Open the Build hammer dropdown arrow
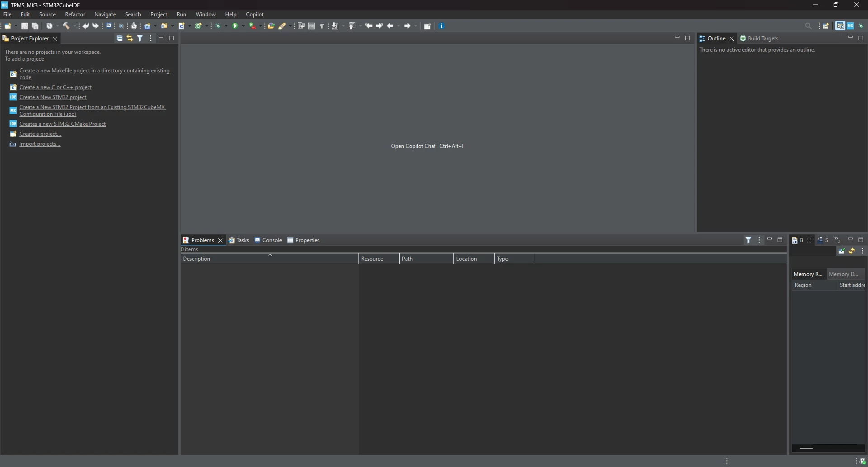The image size is (868, 467). [x=75, y=26]
